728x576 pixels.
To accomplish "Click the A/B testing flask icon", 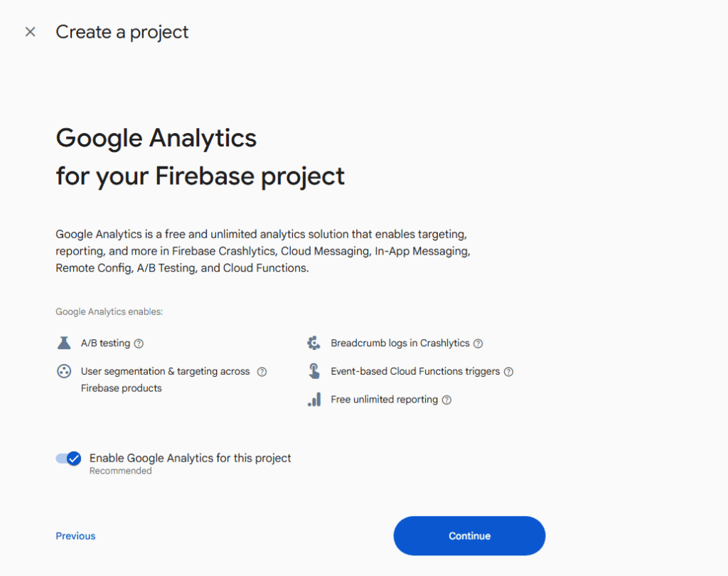I will (x=64, y=343).
